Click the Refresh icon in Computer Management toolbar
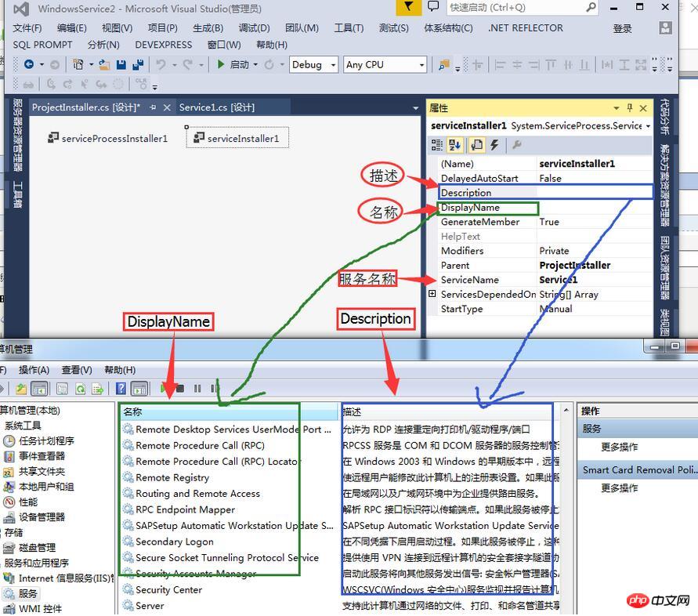The width and height of the screenshot is (698, 616). point(80,389)
